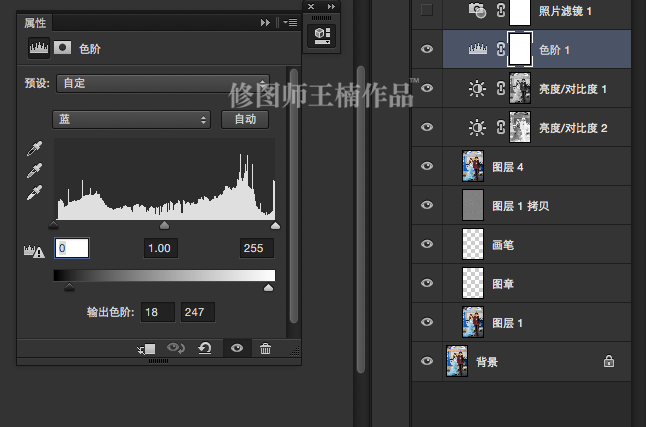This screenshot has width=646, height=427.
Task: Open the 蓝 channel dropdown
Action: pos(131,119)
